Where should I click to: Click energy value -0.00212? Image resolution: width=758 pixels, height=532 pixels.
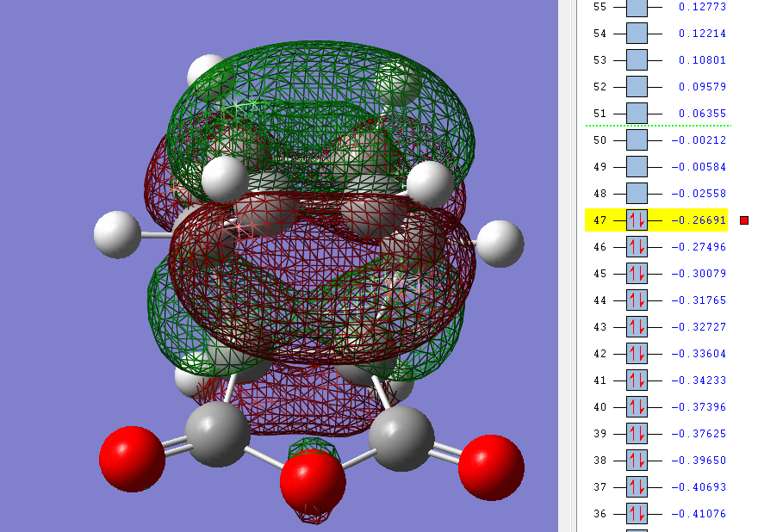click(699, 140)
